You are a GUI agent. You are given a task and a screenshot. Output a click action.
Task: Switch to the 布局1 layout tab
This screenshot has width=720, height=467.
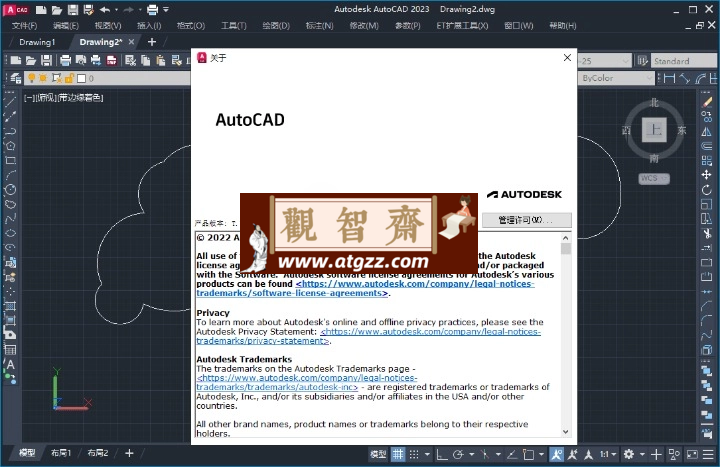point(61,453)
